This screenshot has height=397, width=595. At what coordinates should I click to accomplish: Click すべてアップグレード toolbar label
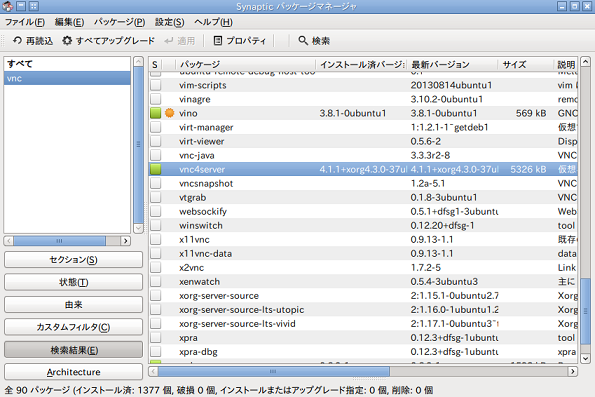point(115,41)
